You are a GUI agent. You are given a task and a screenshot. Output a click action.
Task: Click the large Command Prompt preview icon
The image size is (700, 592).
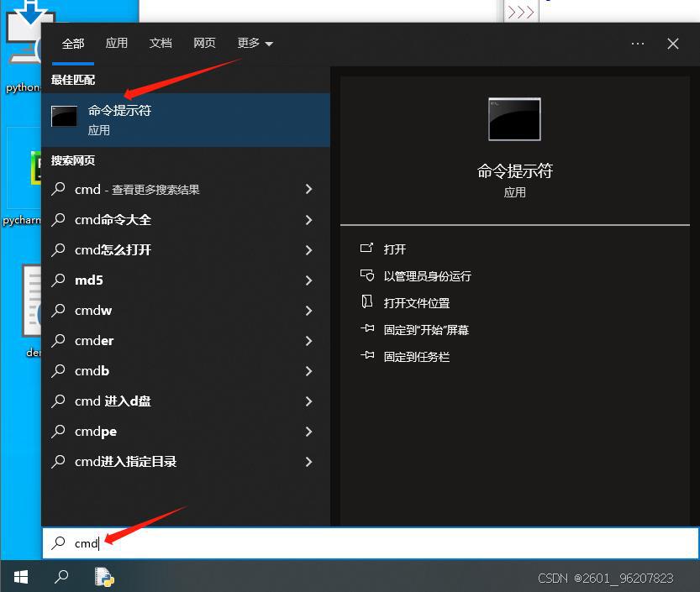514,119
